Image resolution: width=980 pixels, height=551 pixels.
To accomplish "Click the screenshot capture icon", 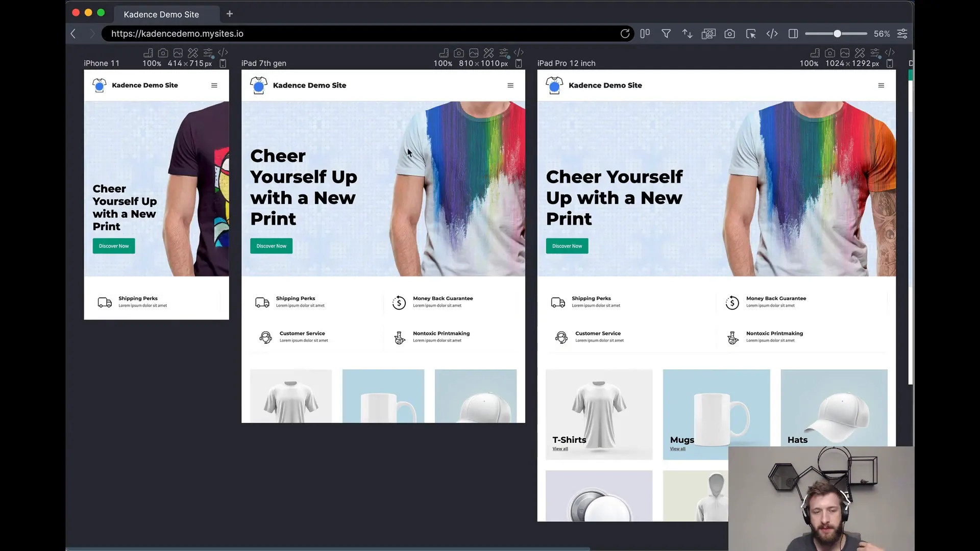I will (730, 34).
